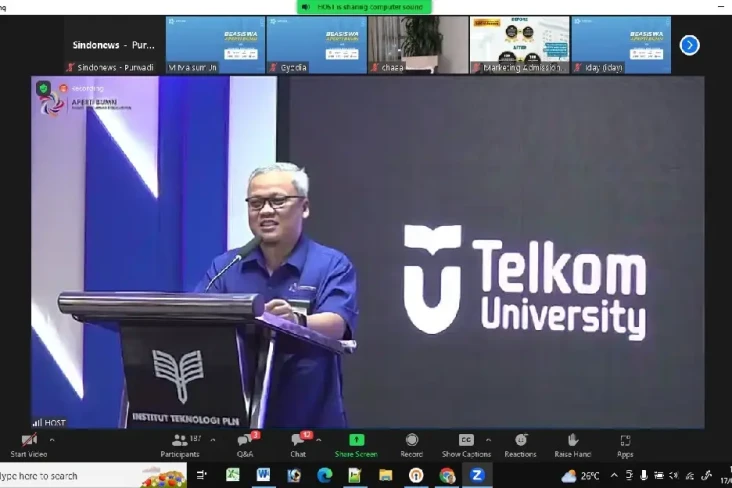Click the muted microphone icon on the chaea tile
The image size is (732, 488).
tap(374, 68)
